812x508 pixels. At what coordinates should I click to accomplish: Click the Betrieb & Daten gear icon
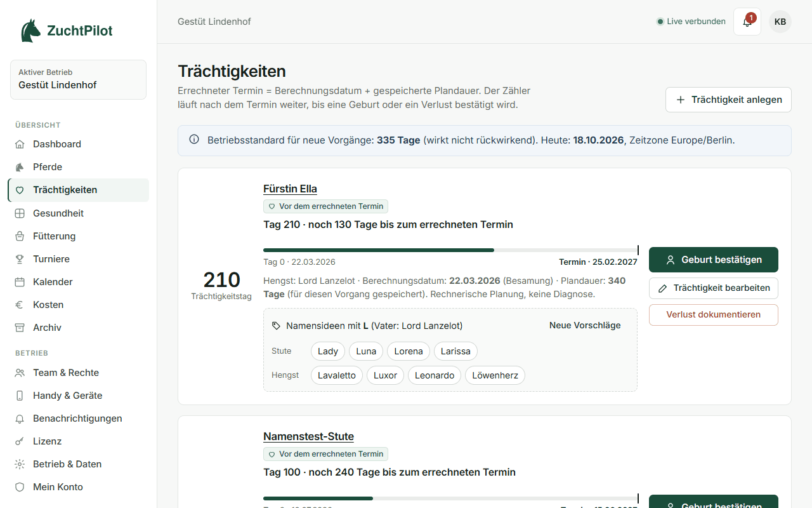click(20, 464)
